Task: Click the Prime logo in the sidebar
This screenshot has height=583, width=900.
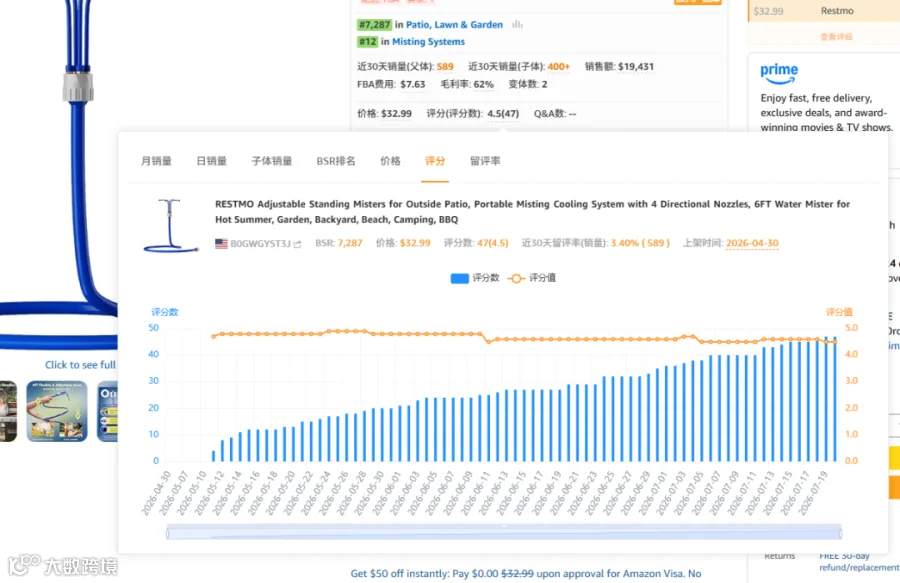Action: tap(779, 73)
